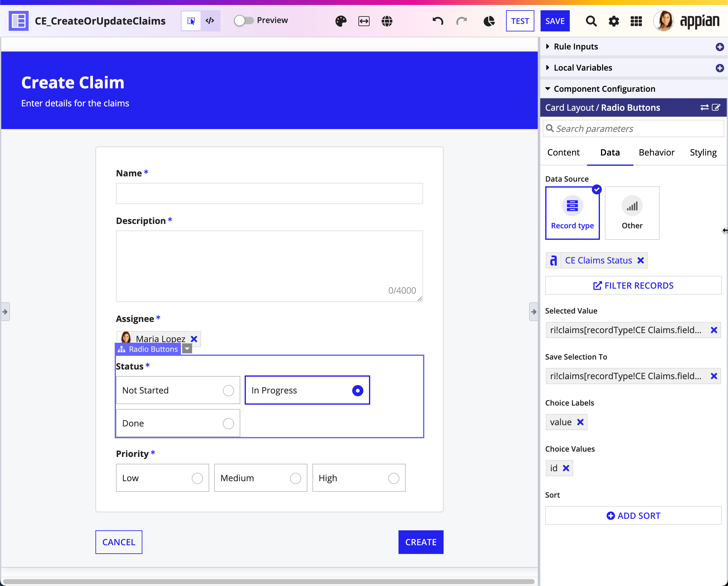Open the Content tab
This screenshot has width=728, height=586.
tap(563, 152)
